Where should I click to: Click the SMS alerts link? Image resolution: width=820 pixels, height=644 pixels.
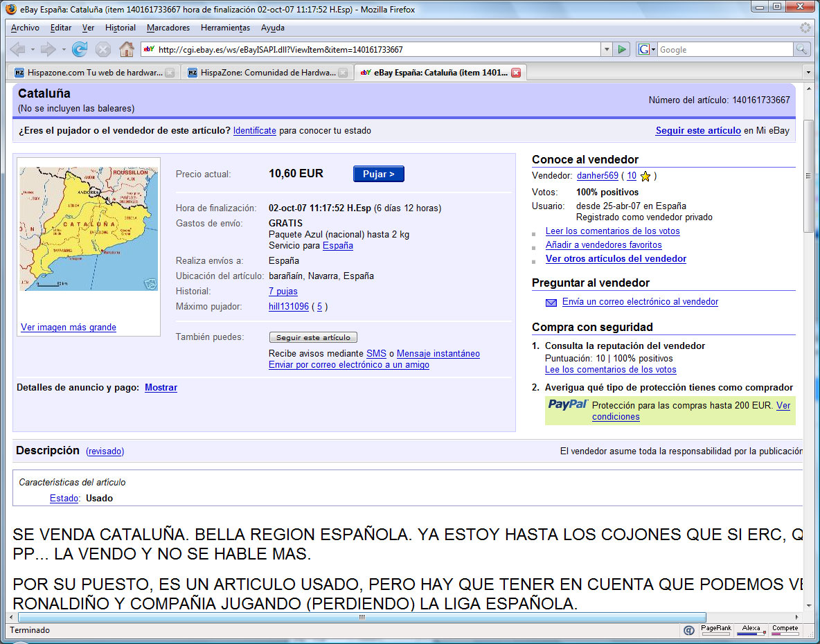(376, 353)
